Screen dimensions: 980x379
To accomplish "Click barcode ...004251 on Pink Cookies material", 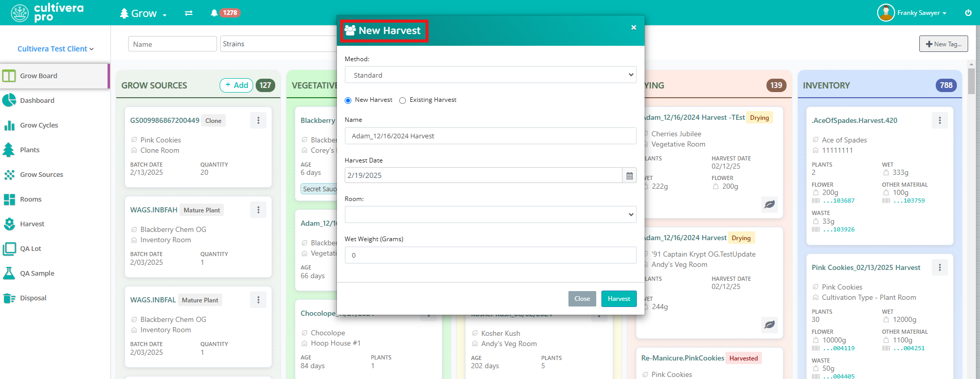I will (904, 348).
